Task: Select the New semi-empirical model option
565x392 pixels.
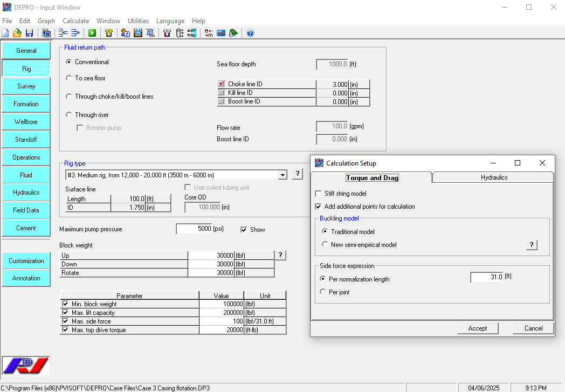Action: (x=324, y=245)
